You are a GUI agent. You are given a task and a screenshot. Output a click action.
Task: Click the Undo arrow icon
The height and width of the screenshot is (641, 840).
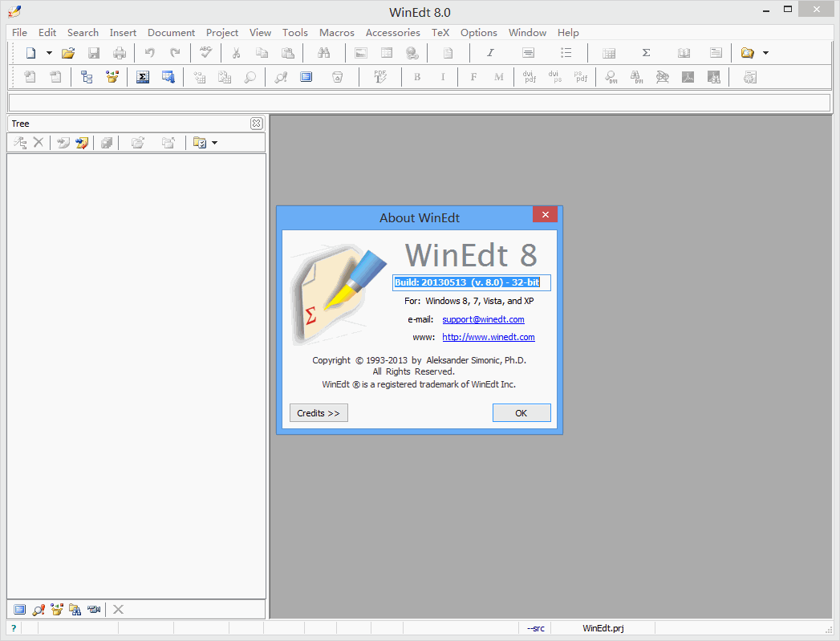coord(149,53)
